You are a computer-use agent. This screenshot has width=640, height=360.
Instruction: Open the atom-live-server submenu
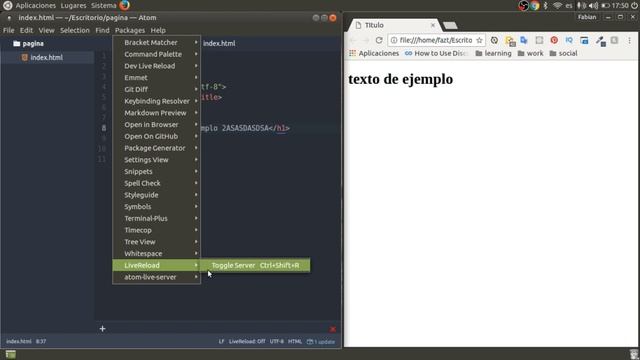tap(156, 277)
